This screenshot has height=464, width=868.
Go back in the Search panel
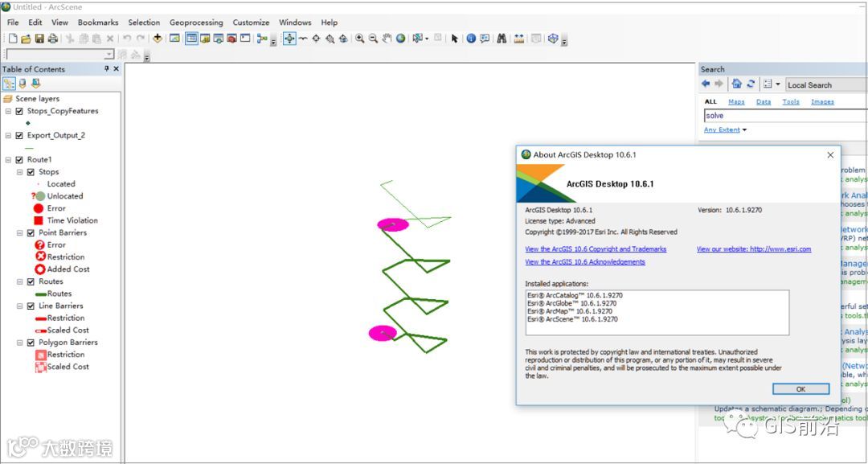point(706,84)
